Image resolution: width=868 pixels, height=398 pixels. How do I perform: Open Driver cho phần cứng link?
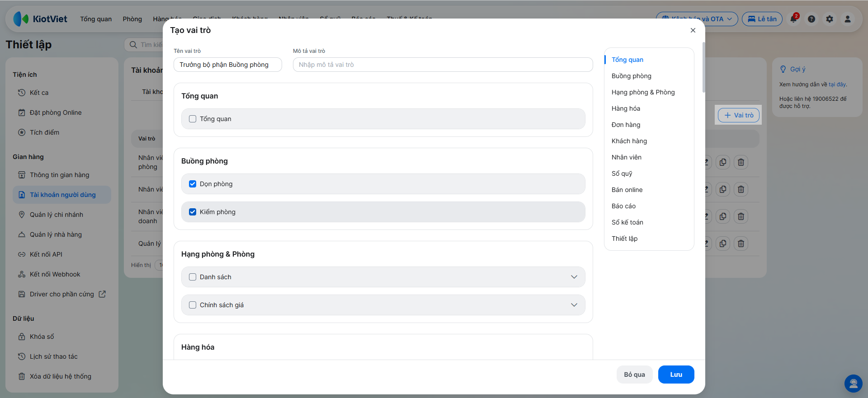point(62,294)
